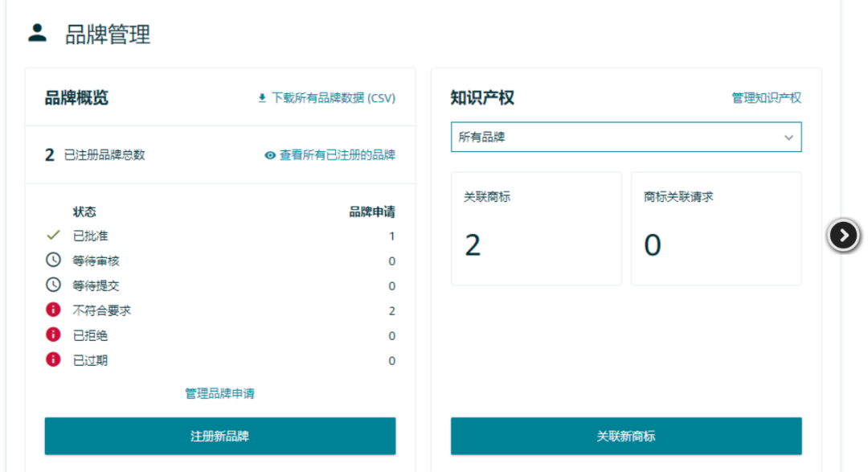Click the red info icon beside 已拒绝

[54, 337]
